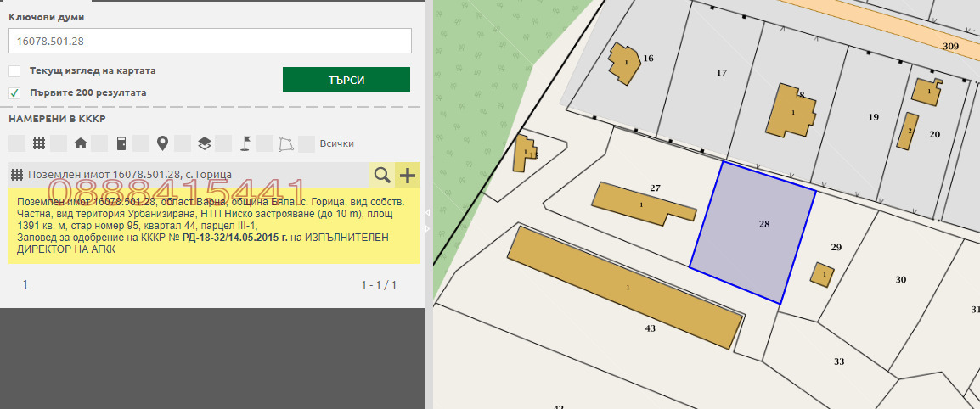This screenshot has height=409, width=980.
Task: Uncheck 'Първите 200 резултата' checkbox
Action: 14,92
